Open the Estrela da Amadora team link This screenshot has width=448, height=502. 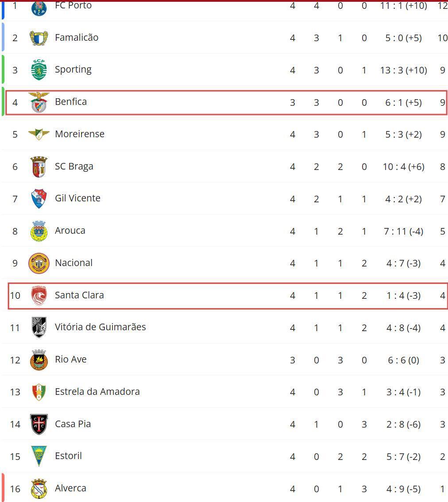tap(97, 392)
